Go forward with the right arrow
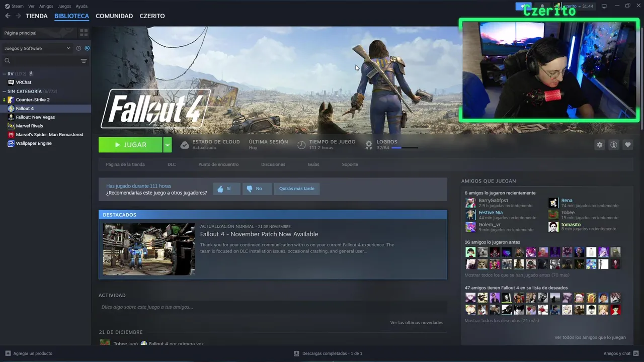The height and width of the screenshot is (362, 644). click(18, 16)
